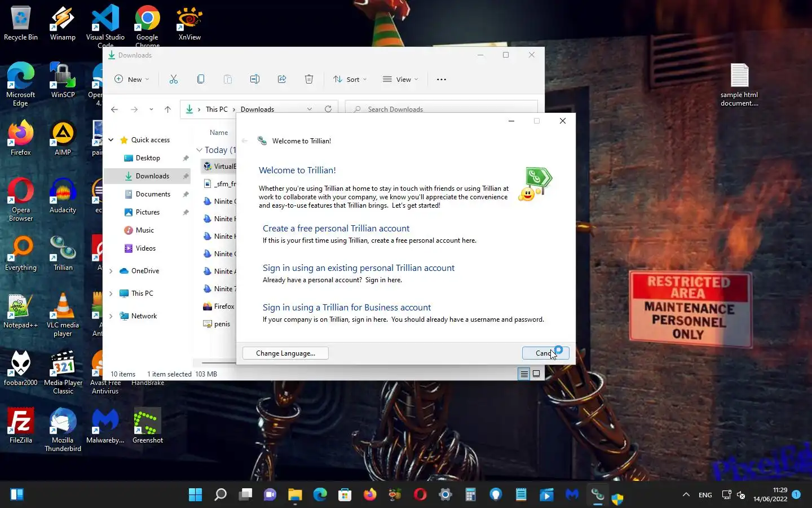Click Sign in using an existing personal account
Image resolution: width=812 pixels, height=508 pixels.
point(359,268)
